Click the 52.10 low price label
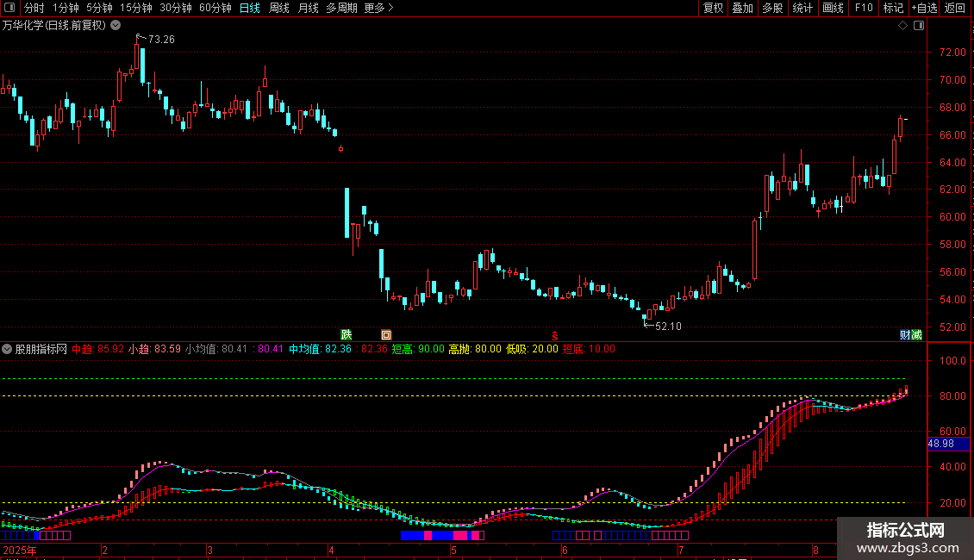The image size is (974, 560). point(668,326)
